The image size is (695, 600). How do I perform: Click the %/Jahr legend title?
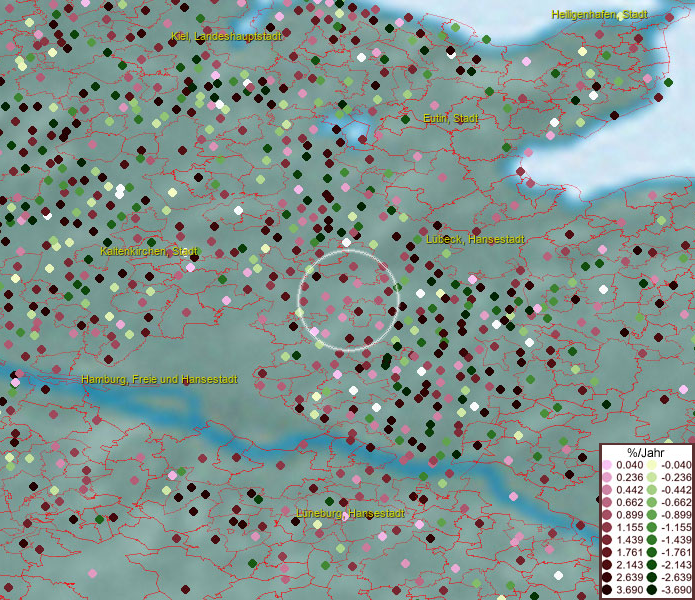pos(646,452)
